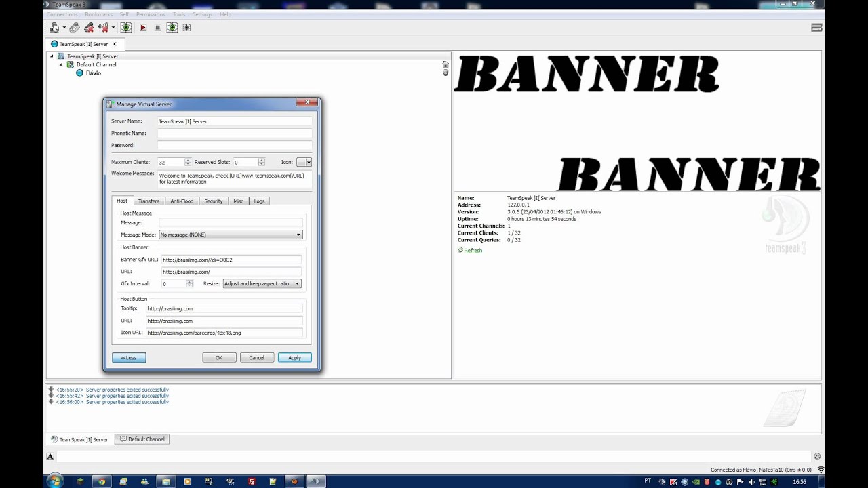Switch to the Security tab
868x488 pixels.
point(214,201)
